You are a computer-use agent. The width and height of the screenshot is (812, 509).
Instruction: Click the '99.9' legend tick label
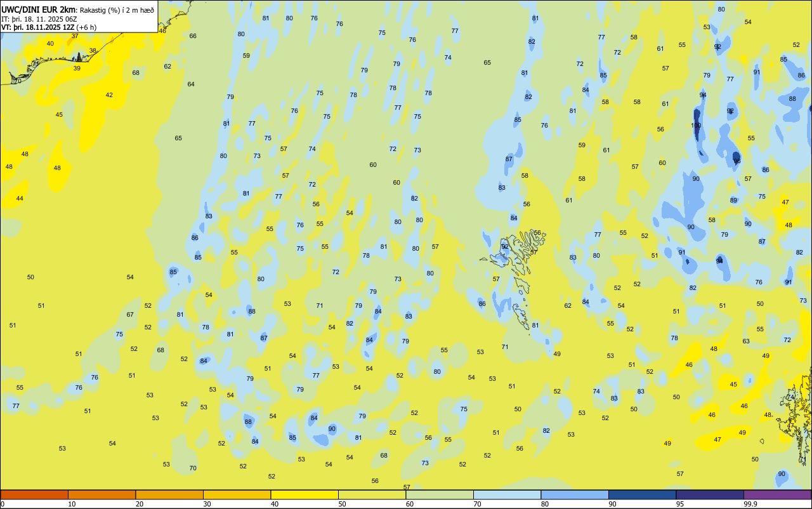pyautogui.click(x=750, y=504)
